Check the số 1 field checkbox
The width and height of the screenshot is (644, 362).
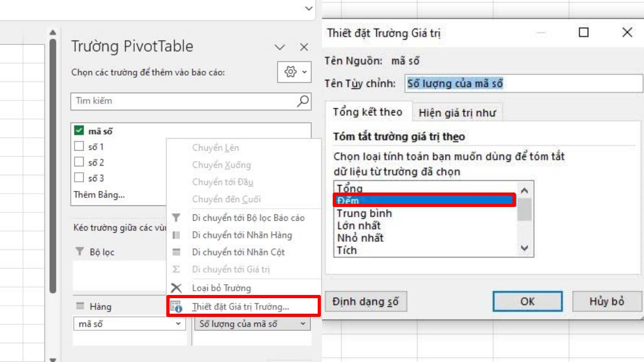coord(79,146)
